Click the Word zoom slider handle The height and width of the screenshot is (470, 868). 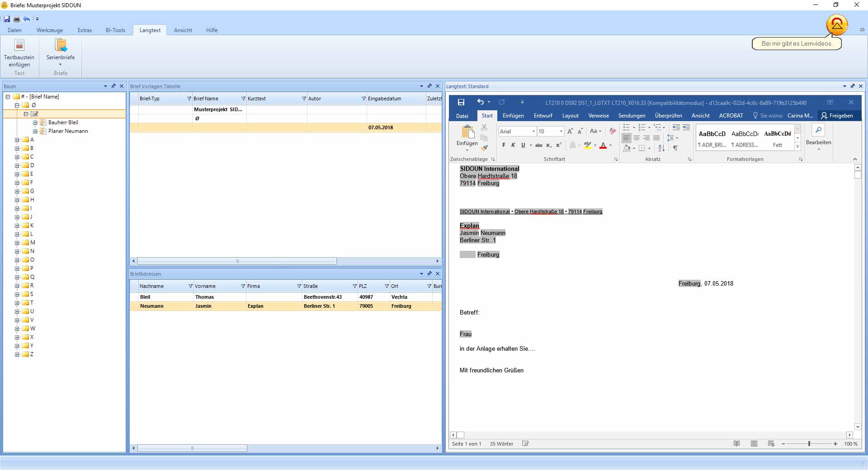[809, 444]
